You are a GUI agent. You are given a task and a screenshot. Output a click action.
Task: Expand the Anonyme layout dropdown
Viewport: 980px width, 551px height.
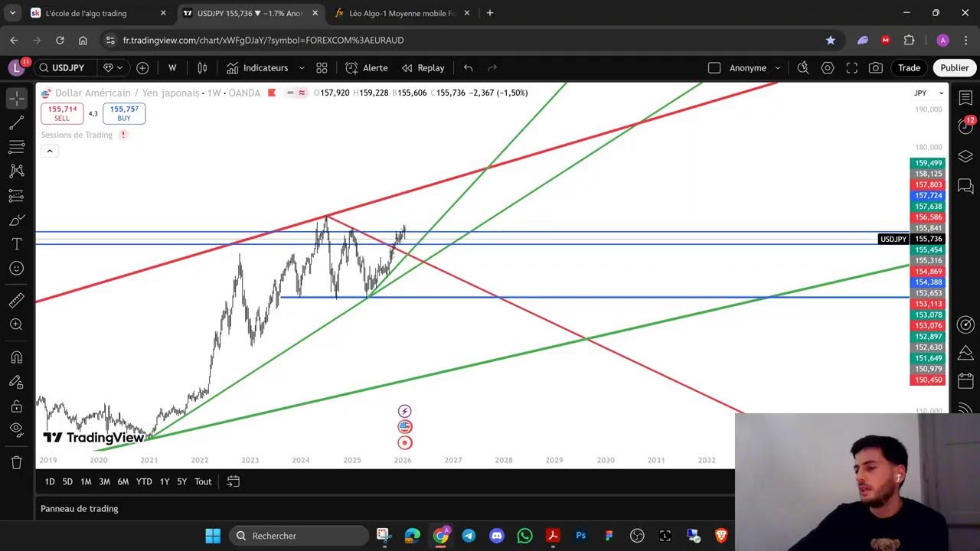(778, 68)
